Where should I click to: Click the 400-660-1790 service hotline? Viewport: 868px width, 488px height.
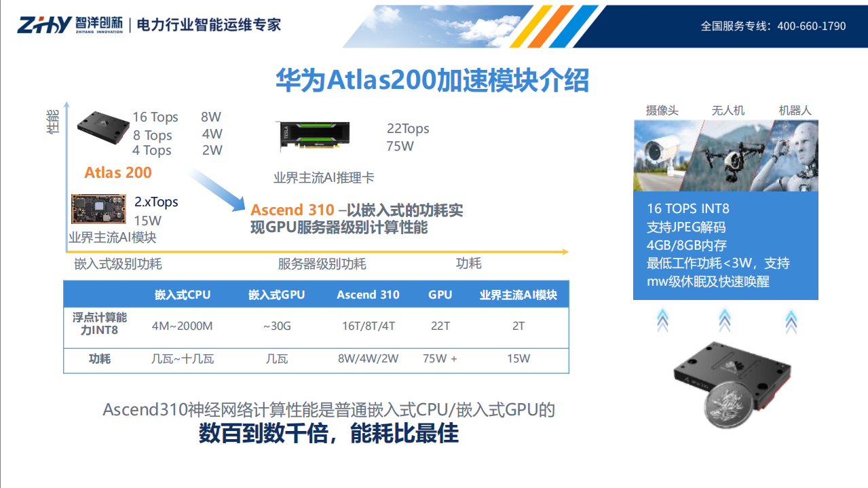(x=812, y=26)
